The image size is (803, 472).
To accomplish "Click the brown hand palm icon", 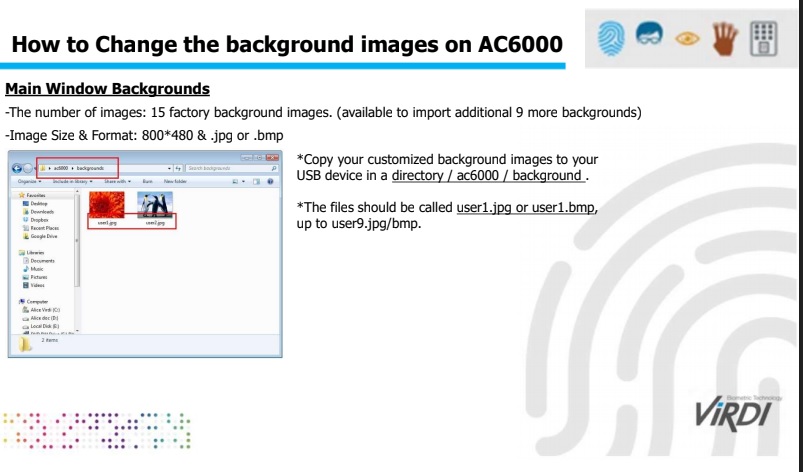I will [725, 38].
